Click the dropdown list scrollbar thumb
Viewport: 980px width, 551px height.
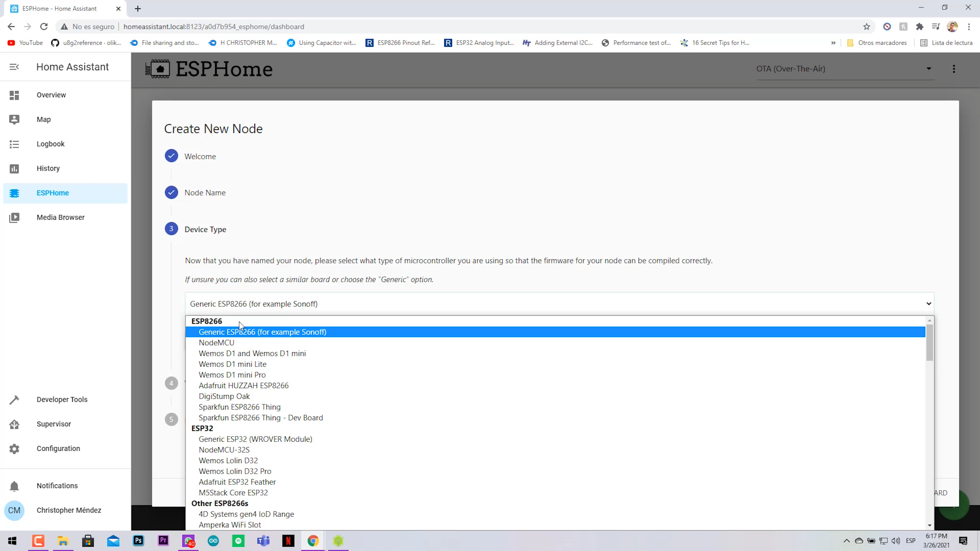(x=929, y=342)
